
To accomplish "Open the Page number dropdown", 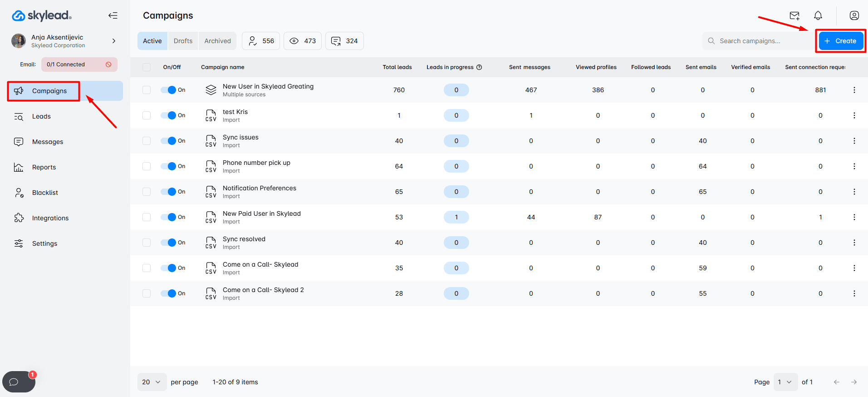I will (785, 382).
